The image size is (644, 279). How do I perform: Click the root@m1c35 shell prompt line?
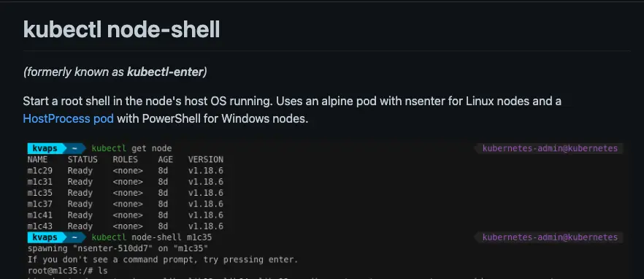(68, 271)
